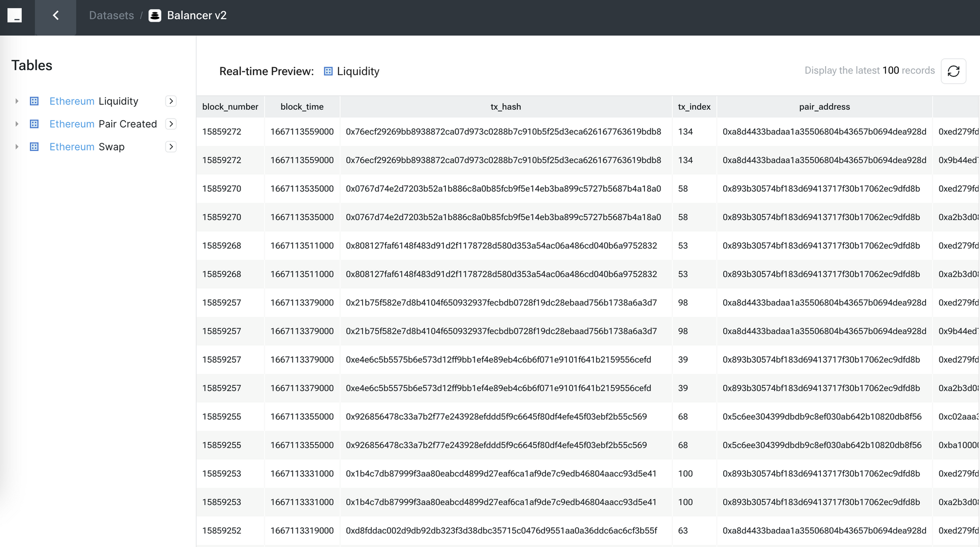980x547 pixels.
Task: Click the white logo icon top-left
Action: 15,16
